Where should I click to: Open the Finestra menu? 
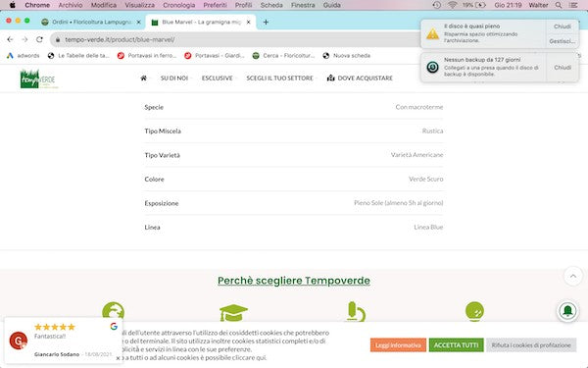pyautogui.click(x=303, y=5)
